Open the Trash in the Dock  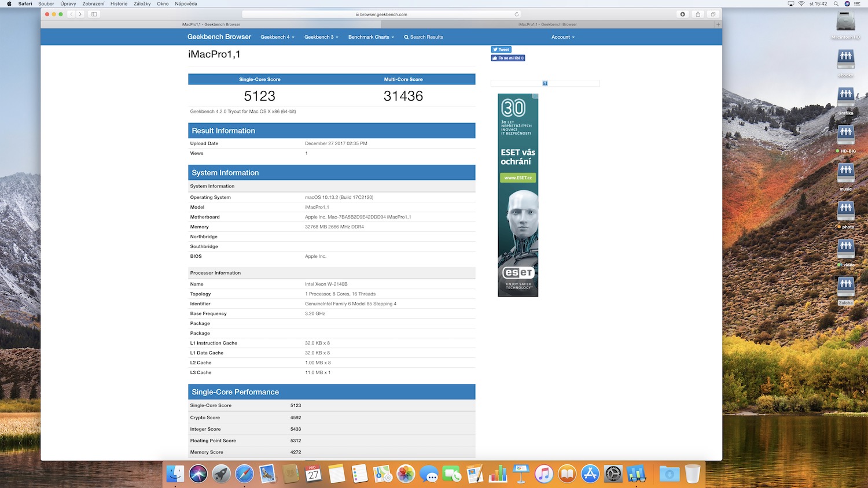(x=692, y=474)
